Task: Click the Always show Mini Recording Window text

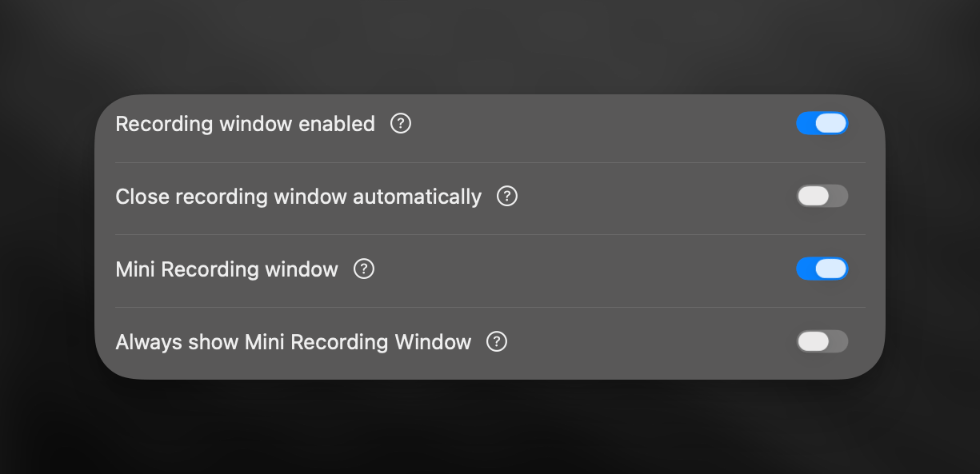Action: (294, 341)
